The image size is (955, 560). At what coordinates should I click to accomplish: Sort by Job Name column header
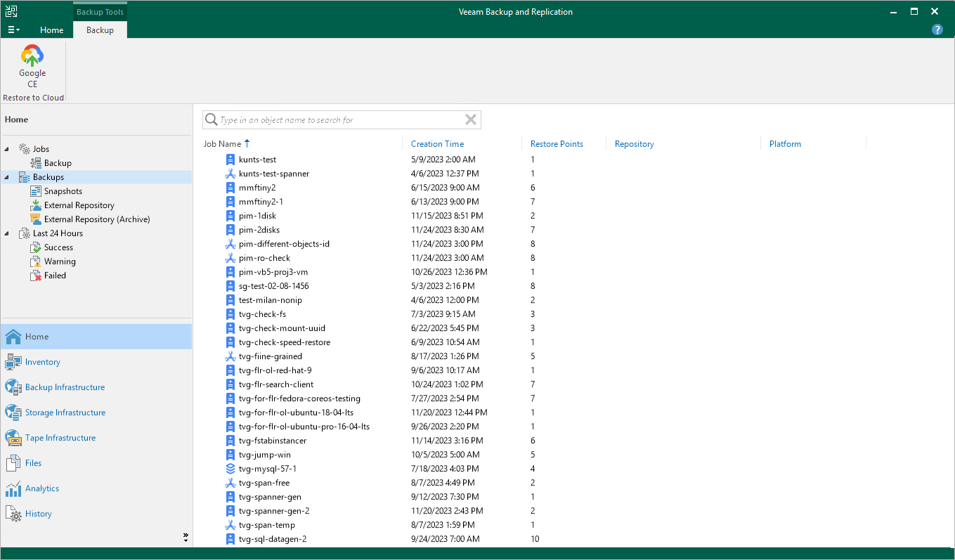pos(222,144)
